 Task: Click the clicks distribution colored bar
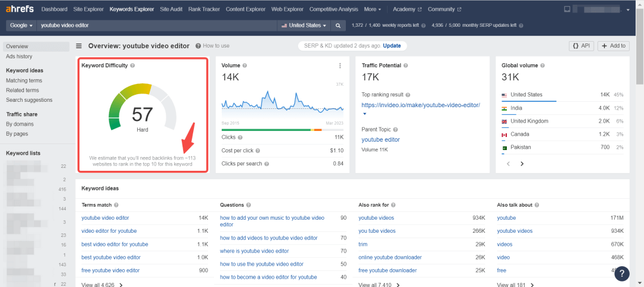283,130
